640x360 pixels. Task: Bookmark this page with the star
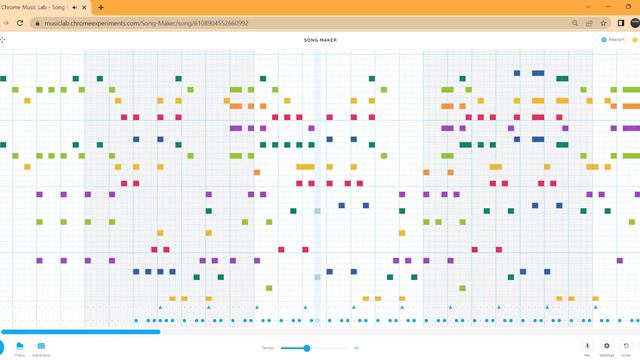pyautogui.click(x=603, y=23)
